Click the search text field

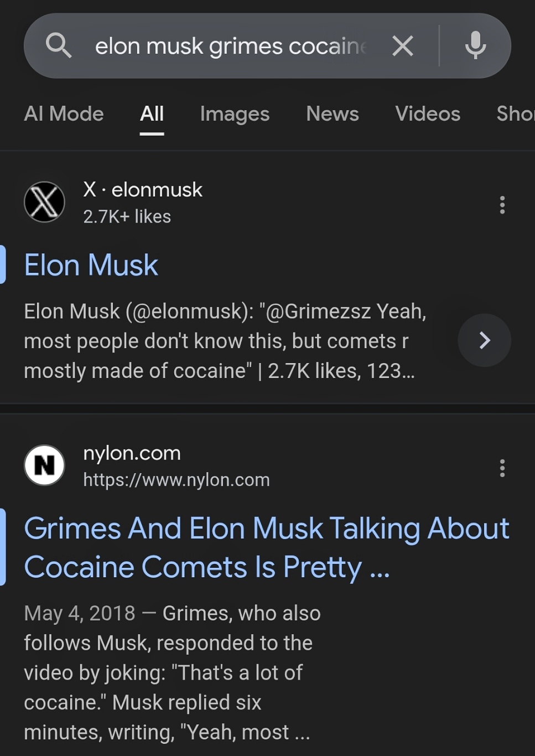coord(230,46)
